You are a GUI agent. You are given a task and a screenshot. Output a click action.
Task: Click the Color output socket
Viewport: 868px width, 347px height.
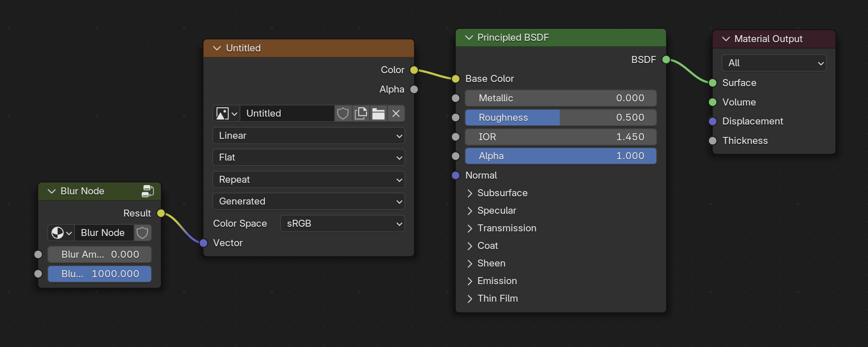(414, 70)
